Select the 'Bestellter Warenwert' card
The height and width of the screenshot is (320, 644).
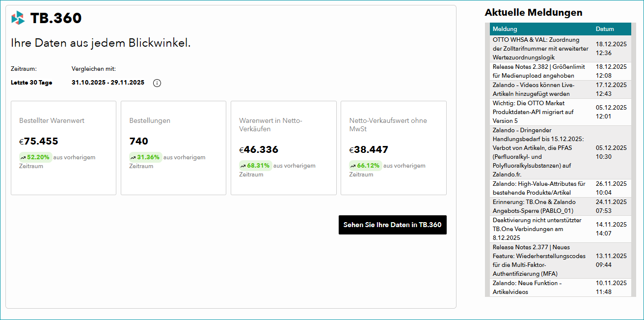tap(63, 148)
